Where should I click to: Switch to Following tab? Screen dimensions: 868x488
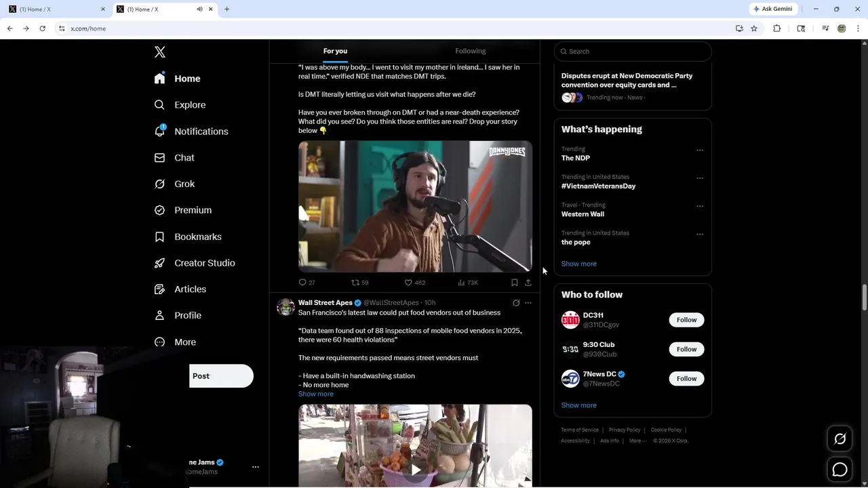tap(471, 51)
